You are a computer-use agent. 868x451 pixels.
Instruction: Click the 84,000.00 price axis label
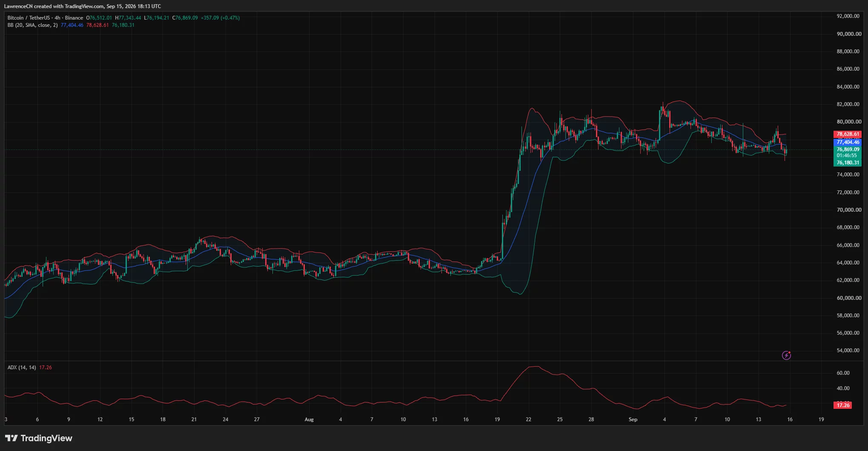tap(848, 87)
